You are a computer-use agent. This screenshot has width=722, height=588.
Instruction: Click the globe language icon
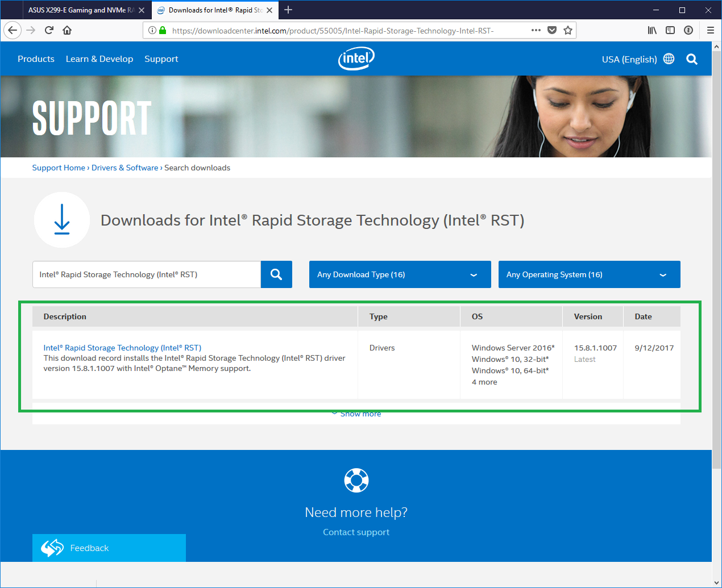[669, 59]
